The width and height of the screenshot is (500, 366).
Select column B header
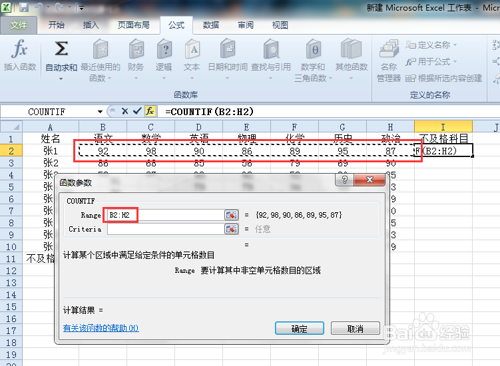pos(103,127)
